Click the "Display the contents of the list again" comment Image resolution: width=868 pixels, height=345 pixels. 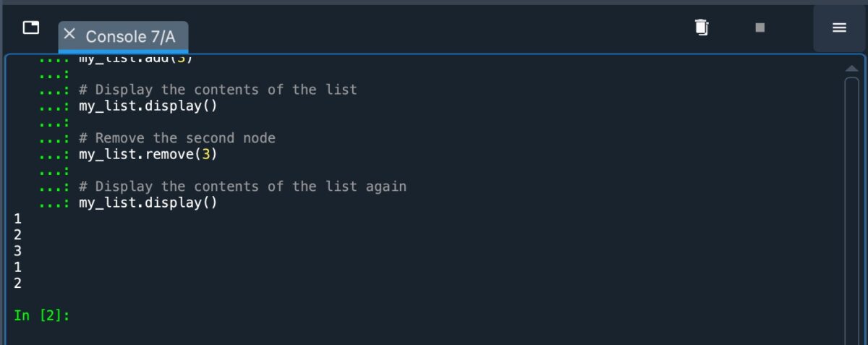pyautogui.click(x=242, y=187)
